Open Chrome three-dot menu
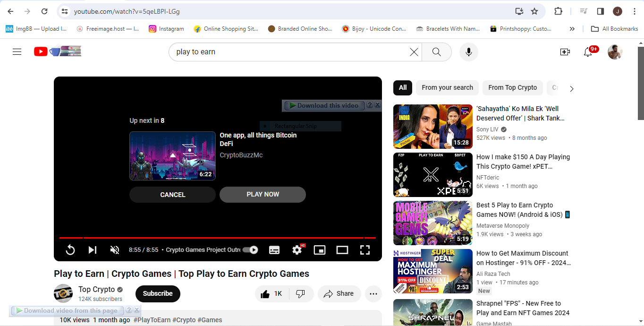 tap(635, 11)
